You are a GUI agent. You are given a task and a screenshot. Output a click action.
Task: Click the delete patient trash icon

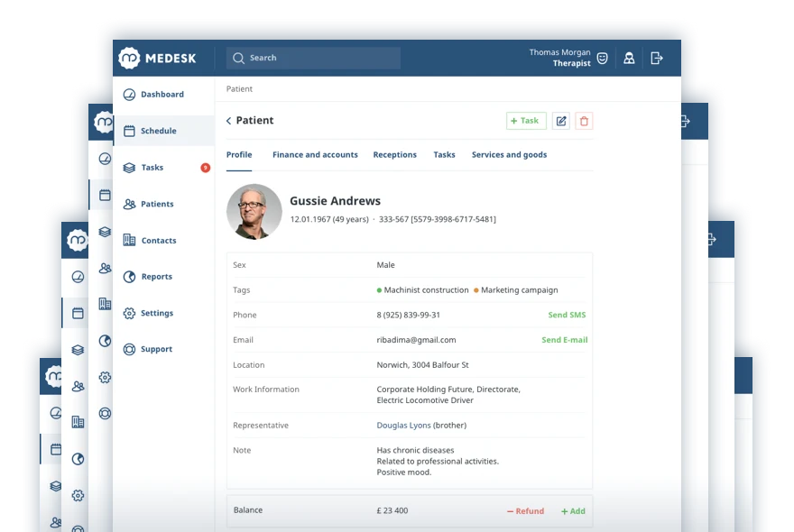click(x=584, y=121)
